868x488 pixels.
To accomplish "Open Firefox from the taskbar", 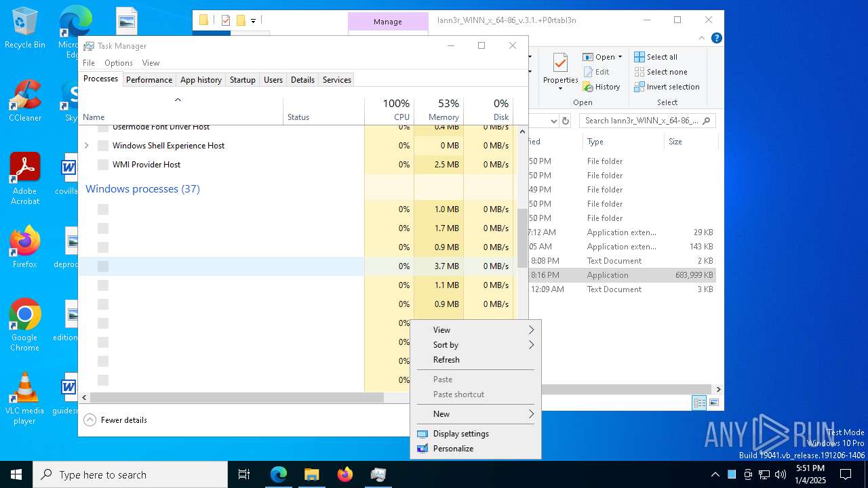I will coord(344,474).
